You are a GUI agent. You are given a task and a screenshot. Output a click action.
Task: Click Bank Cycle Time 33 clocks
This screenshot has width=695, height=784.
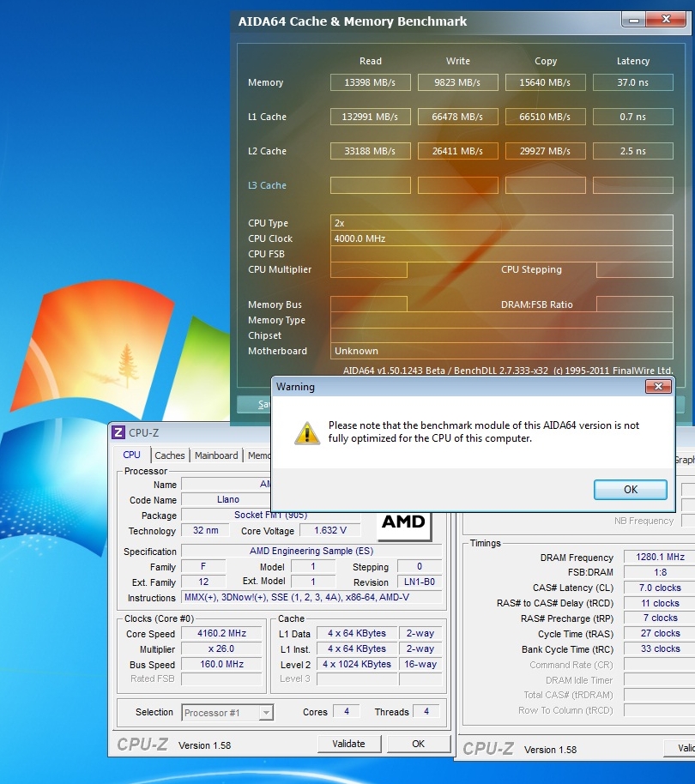coord(660,649)
